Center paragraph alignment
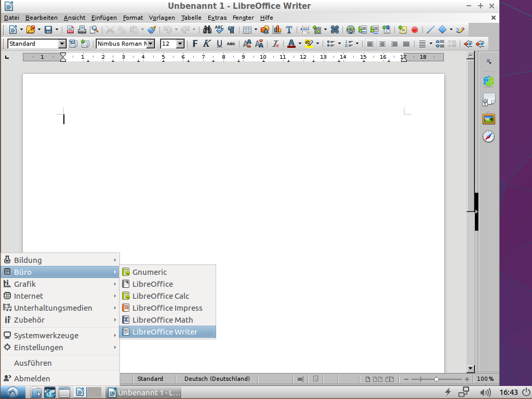This screenshot has height=399, width=532. pos(382,44)
